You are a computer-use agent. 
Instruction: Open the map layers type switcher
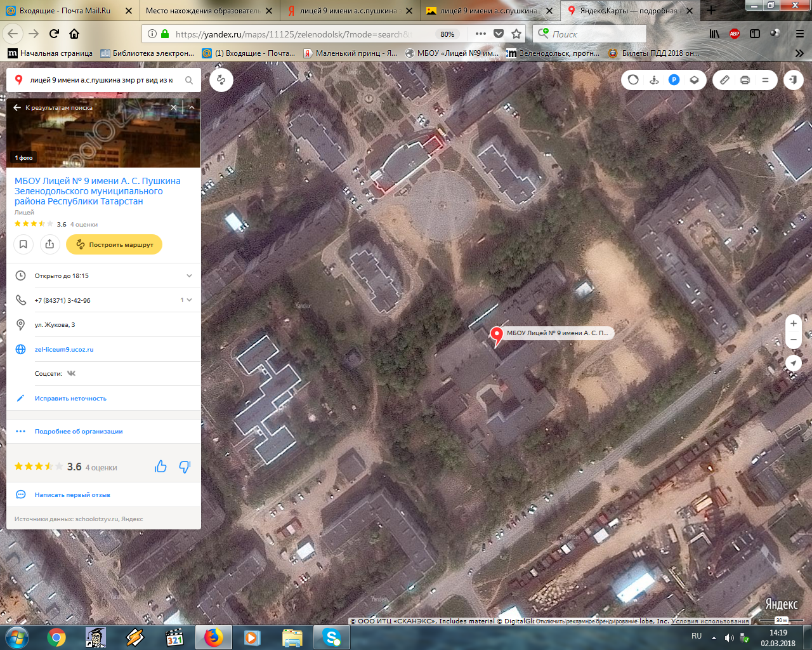[695, 80]
